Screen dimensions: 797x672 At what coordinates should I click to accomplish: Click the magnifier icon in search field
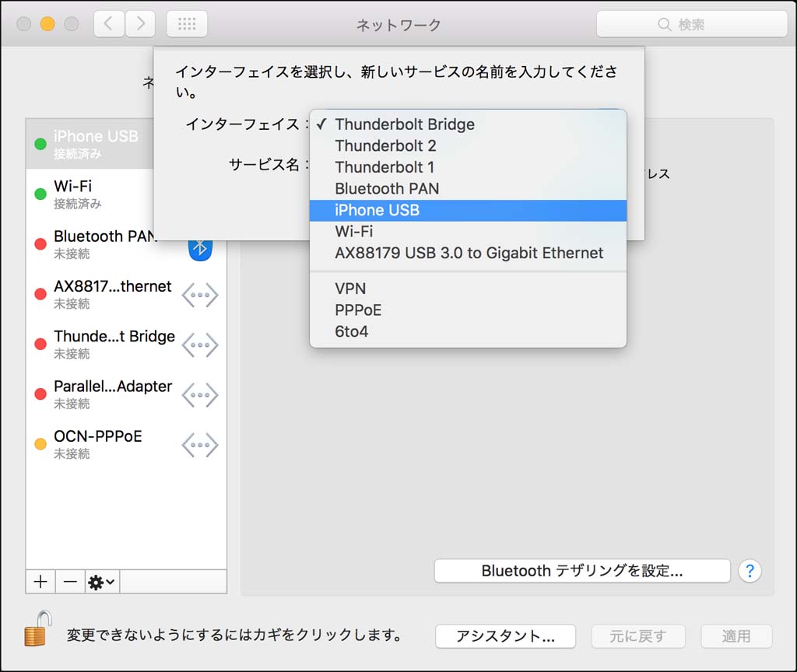pos(665,24)
